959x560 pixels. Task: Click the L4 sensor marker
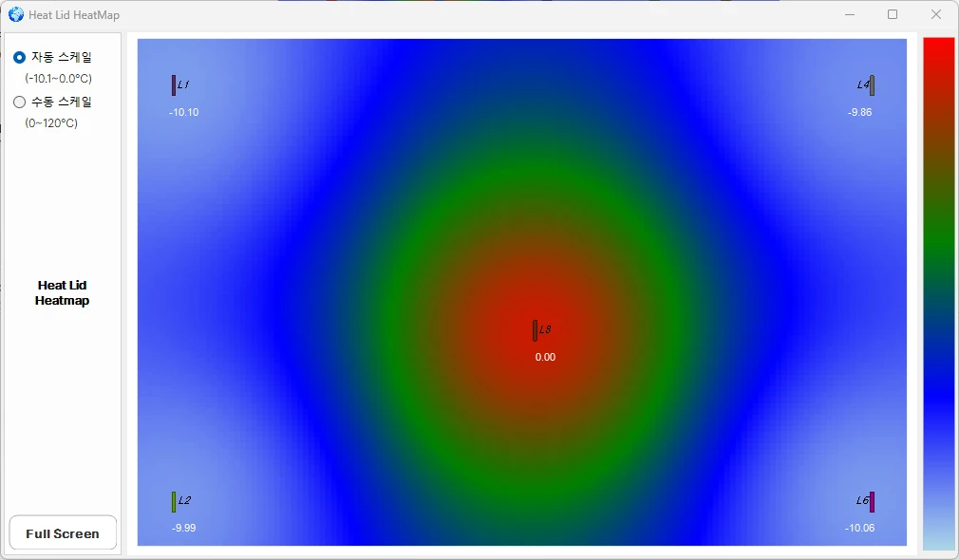pos(873,85)
